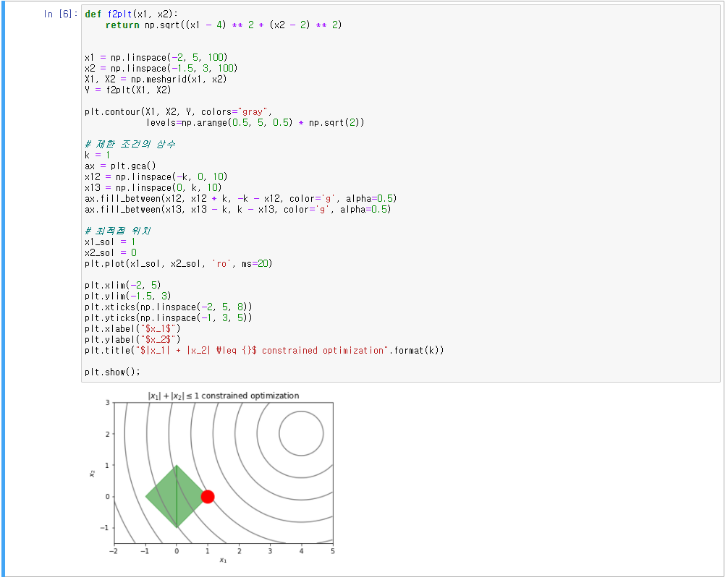Click the 'X1, X2 = np.meshgrid(x1, x2)' line
The height and width of the screenshot is (580, 728).
(156, 80)
